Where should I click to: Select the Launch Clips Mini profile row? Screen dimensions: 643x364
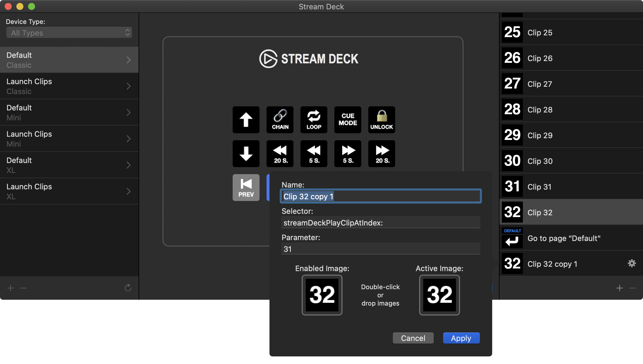pyautogui.click(x=69, y=139)
